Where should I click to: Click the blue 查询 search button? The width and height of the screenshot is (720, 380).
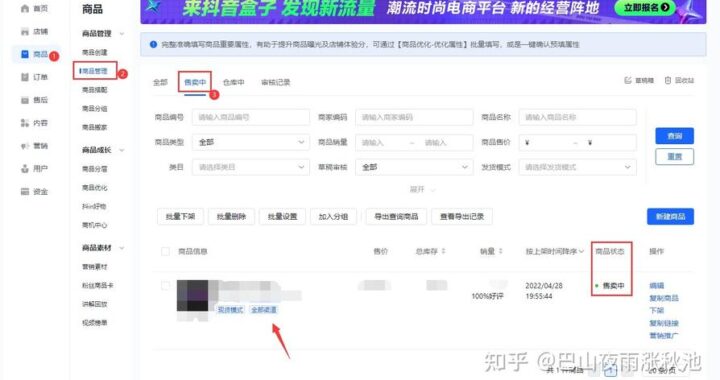(x=675, y=136)
